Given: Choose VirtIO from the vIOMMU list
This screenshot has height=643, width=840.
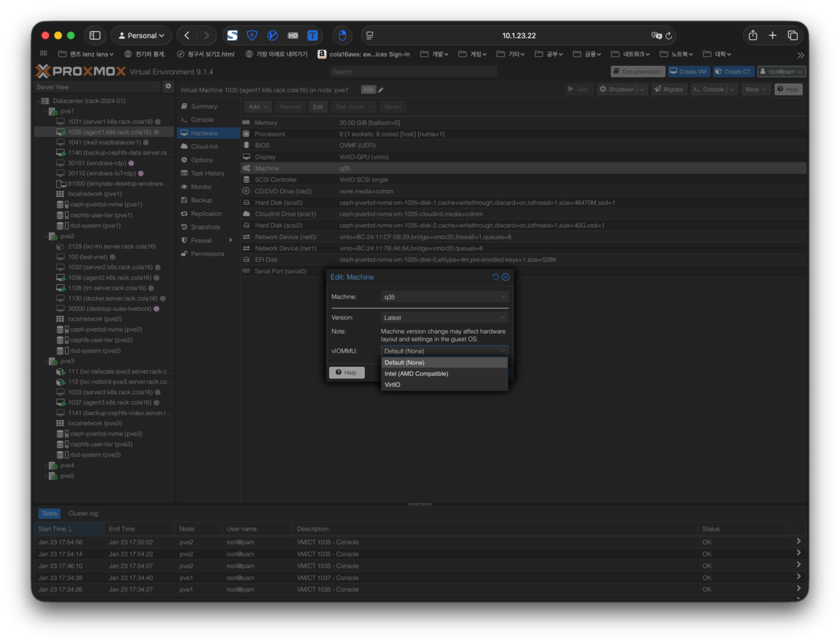Looking at the screenshot, I should (392, 385).
